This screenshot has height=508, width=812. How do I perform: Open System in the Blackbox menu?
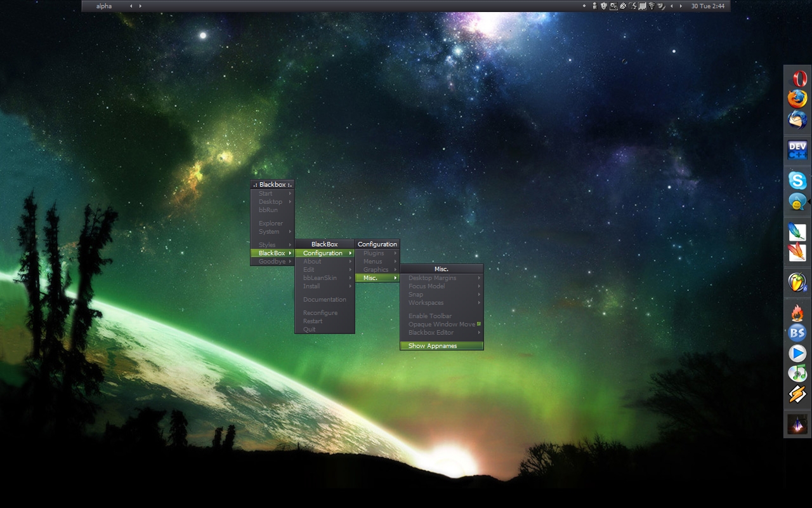273,232
